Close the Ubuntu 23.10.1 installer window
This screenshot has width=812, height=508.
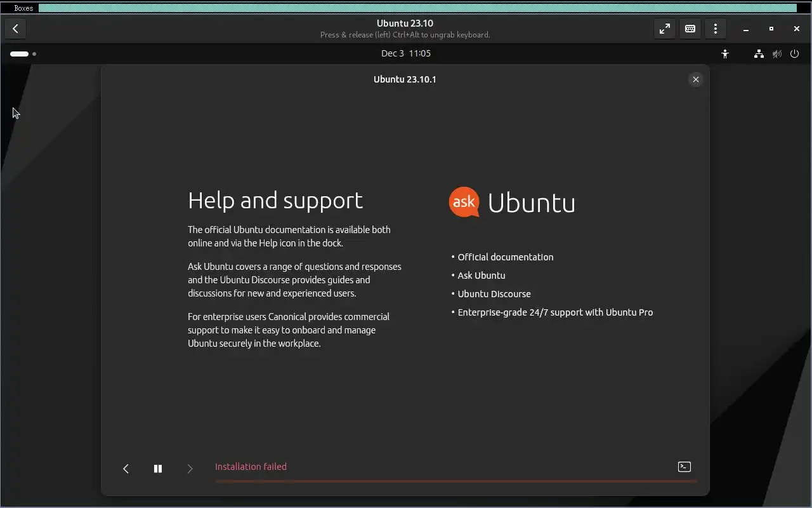(x=696, y=79)
